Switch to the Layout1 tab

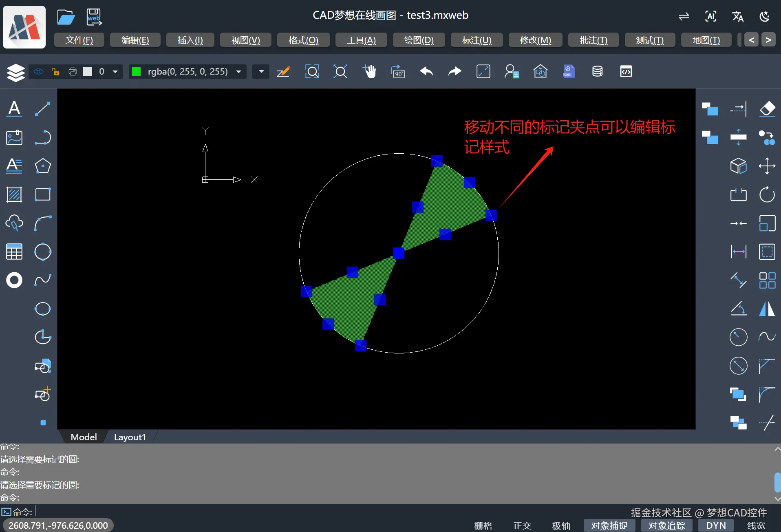pos(130,437)
